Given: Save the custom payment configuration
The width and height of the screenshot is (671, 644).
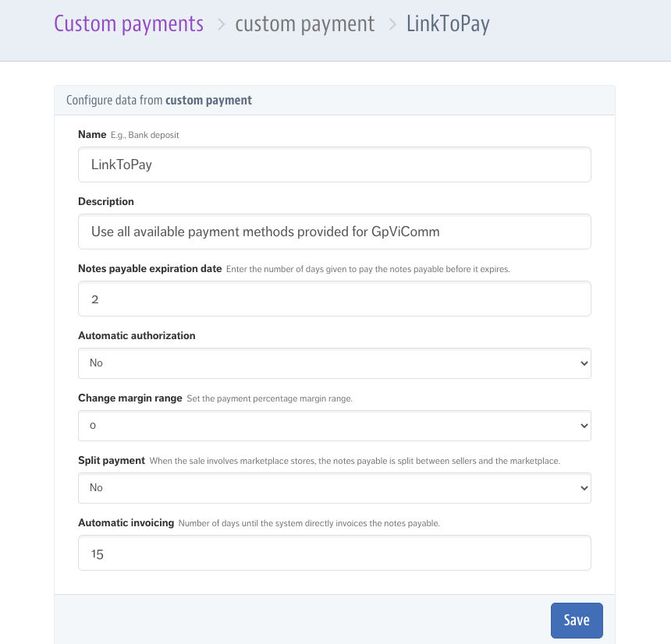Looking at the screenshot, I should (577, 621).
